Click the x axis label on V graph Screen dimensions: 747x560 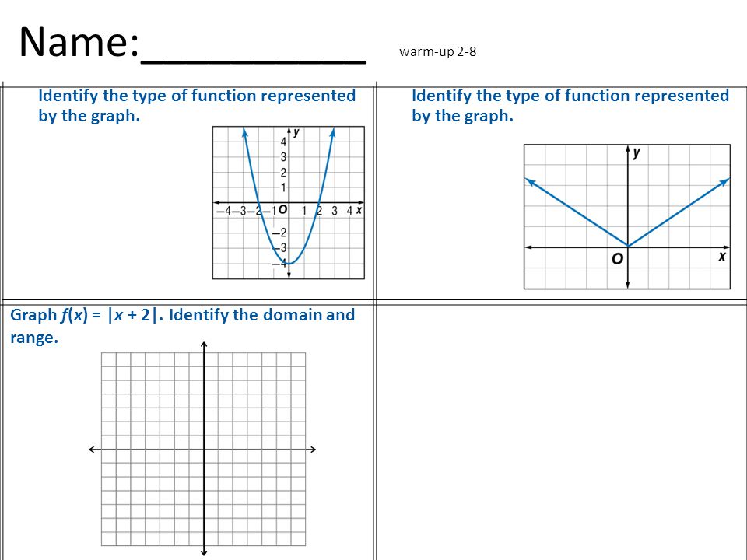[x=722, y=257]
